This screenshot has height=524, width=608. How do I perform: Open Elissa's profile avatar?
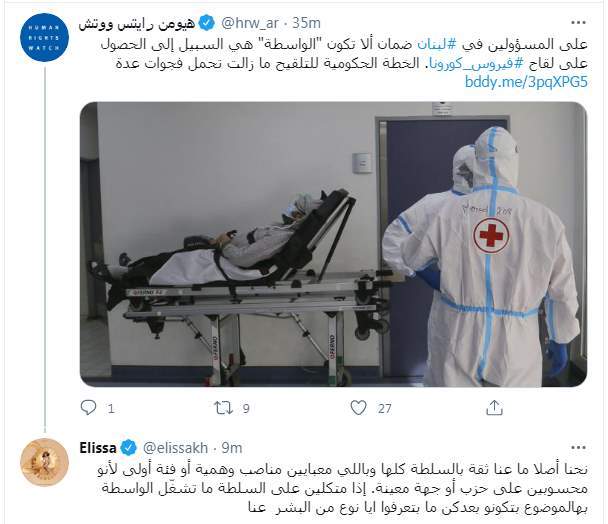tap(45, 462)
